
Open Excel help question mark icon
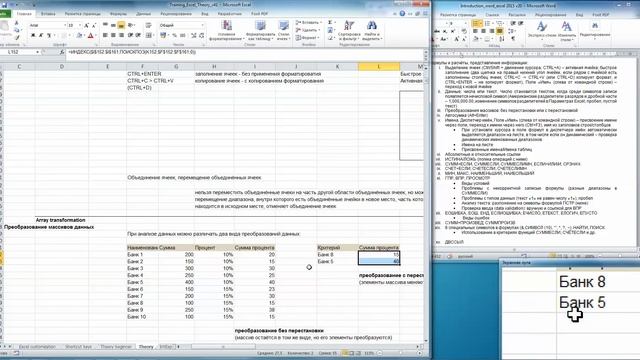click(x=402, y=13)
